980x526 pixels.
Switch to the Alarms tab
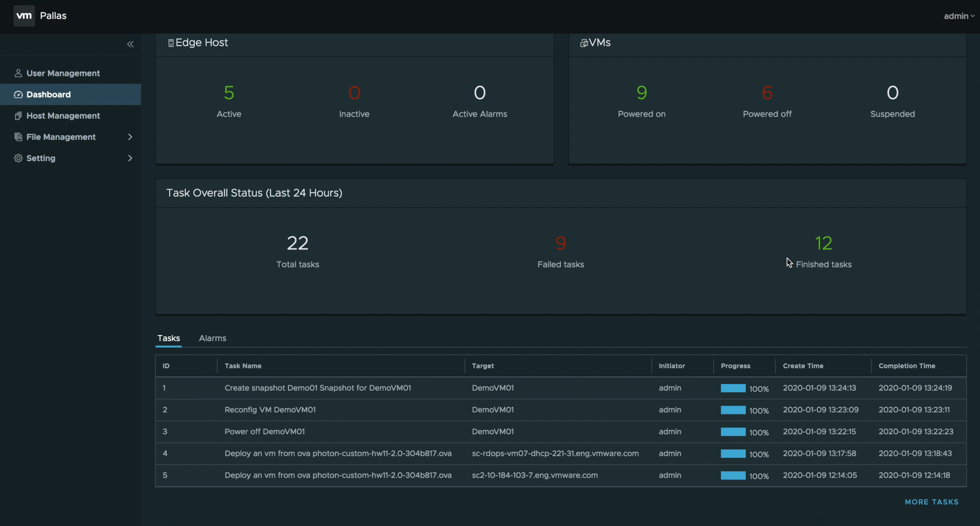213,338
